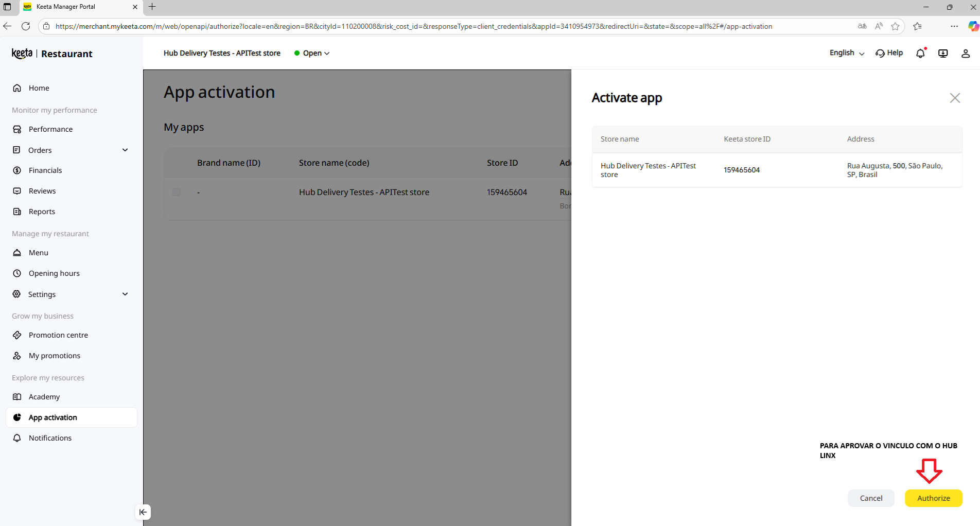Click the Academy book icon
The width and height of the screenshot is (980, 526).
(17, 397)
